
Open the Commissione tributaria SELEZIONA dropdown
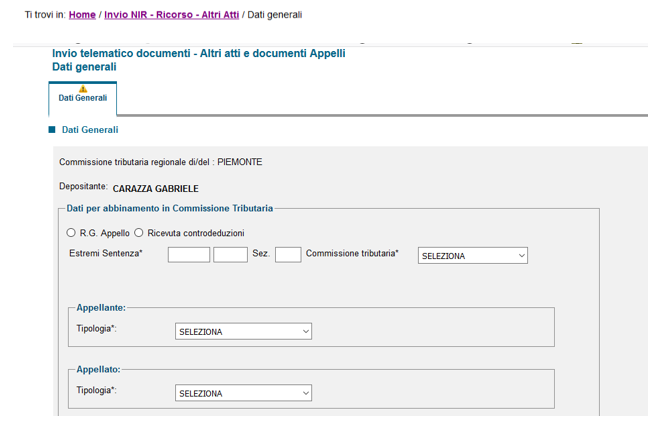[473, 256]
